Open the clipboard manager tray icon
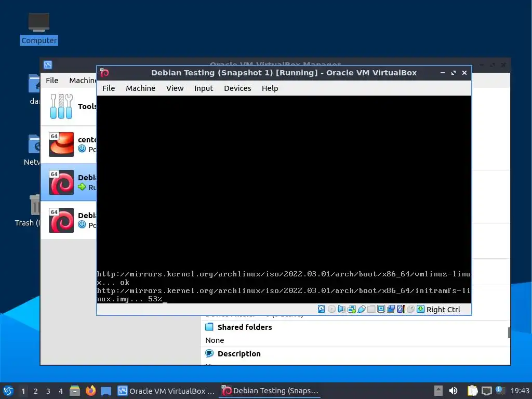Viewport: 532px width, 399px height. (x=472, y=391)
